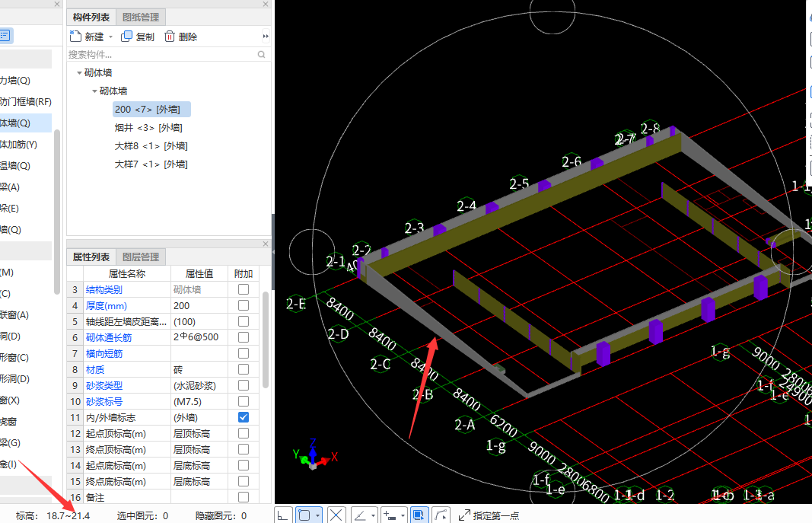Image resolution: width=812 pixels, height=523 pixels.
Task: Collapse the top-level 砌体墙 tree node
Action: (x=79, y=73)
